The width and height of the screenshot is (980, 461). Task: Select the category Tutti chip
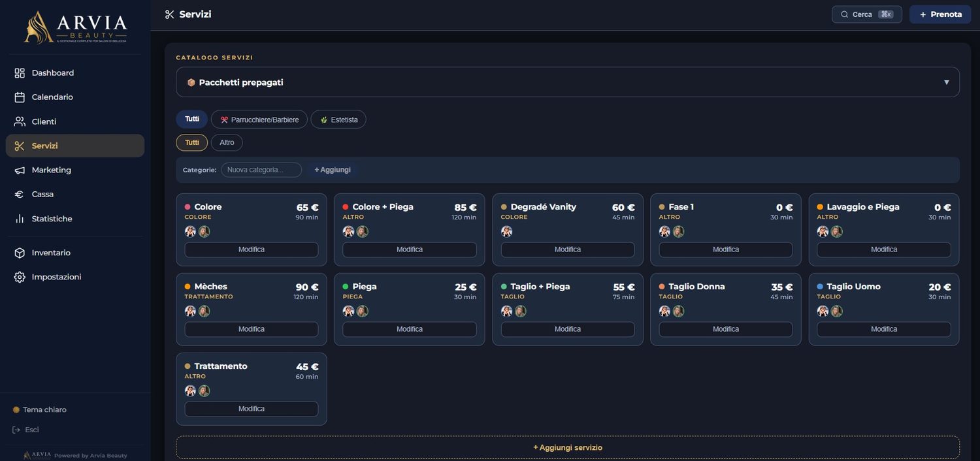[x=192, y=142]
